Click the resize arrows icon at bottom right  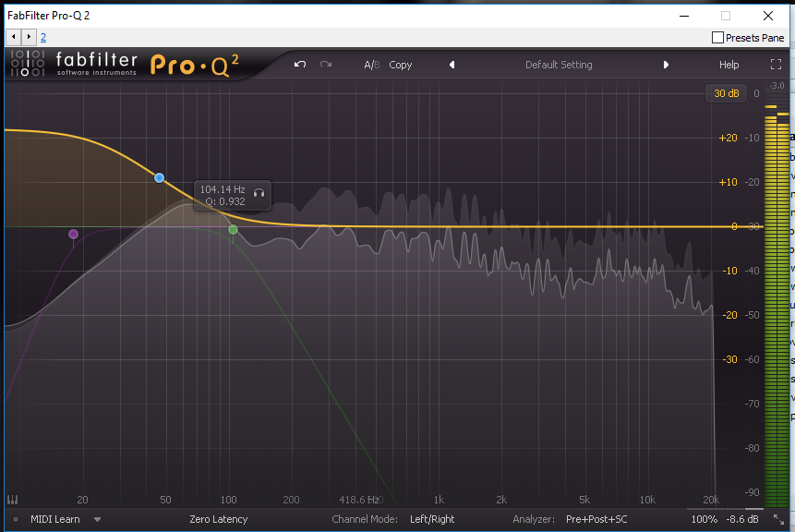778,519
